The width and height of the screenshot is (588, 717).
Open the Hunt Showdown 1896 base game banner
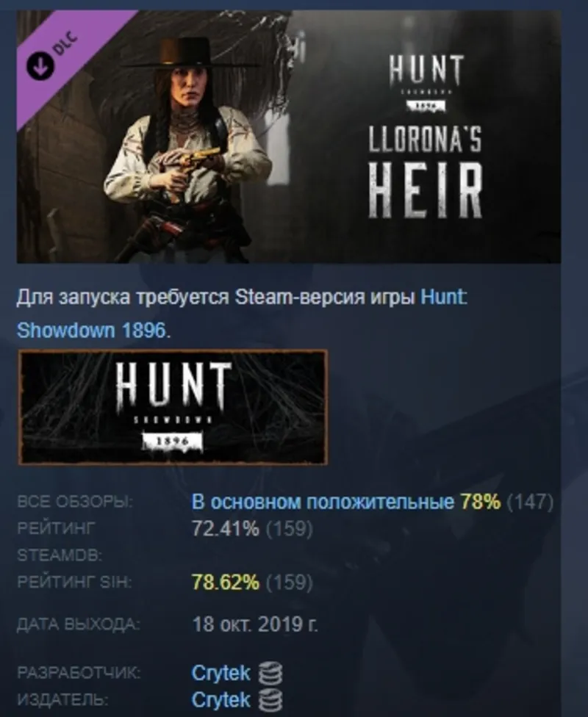point(173,408)
